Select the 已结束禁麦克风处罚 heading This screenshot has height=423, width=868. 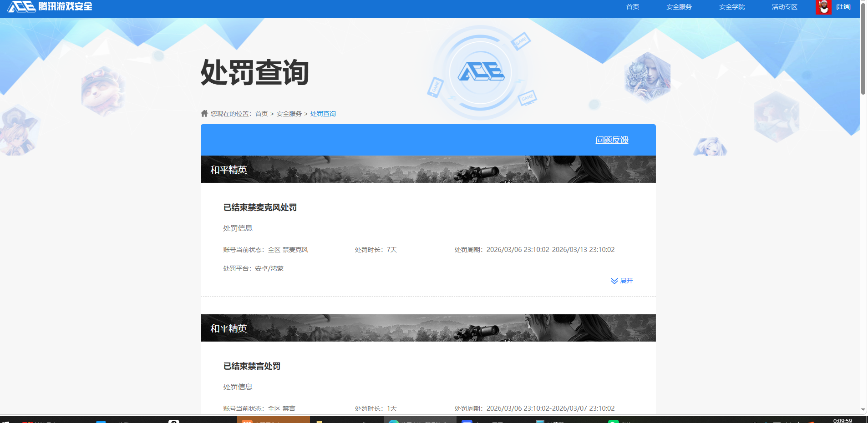(260, 207)
